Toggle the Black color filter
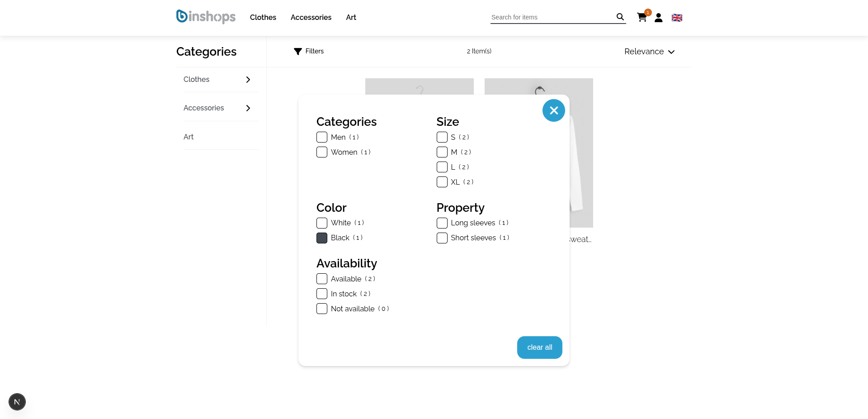The width and height of the screenshot is (868, 419). point(322,238)
